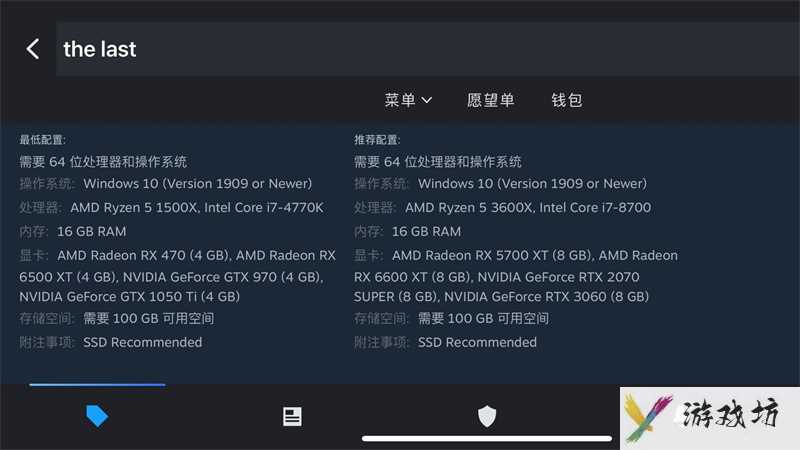Expand the 菜单 dropdown menu
Image resolution: width=800 pixels, height=450 pixels.
point(408,100)
